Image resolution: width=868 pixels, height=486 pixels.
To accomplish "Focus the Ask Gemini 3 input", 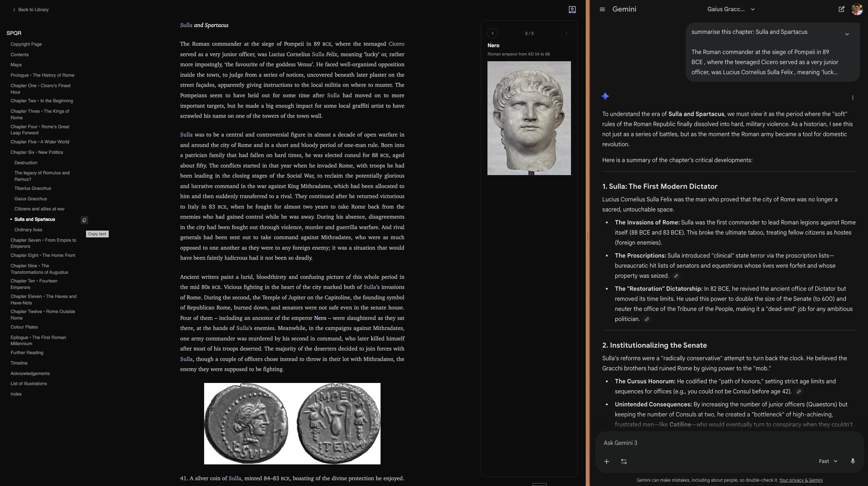I will click(730, 443).
